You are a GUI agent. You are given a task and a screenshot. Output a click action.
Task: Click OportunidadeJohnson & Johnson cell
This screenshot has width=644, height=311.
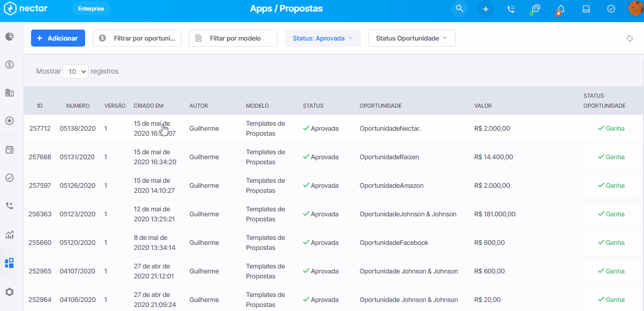click(x=408, y=214)
